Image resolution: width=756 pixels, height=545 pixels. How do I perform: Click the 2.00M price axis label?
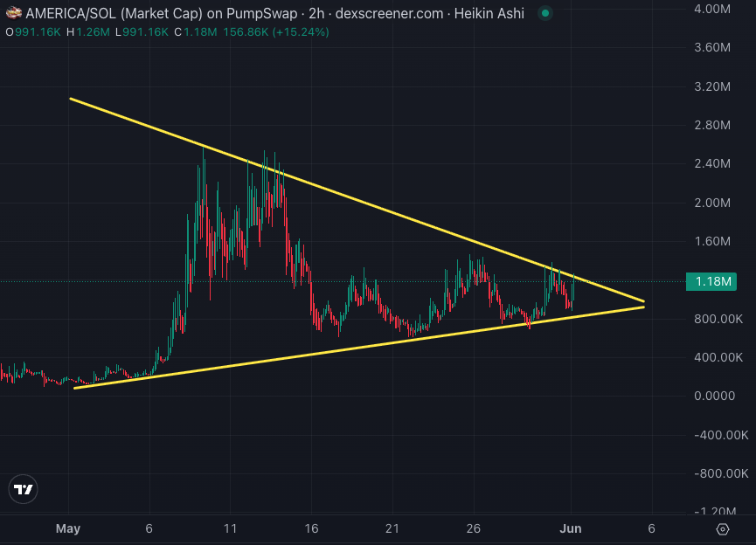[712, 203]
